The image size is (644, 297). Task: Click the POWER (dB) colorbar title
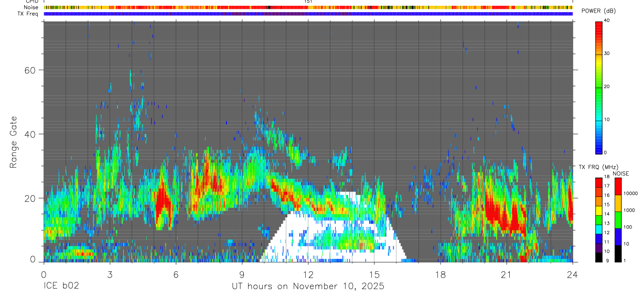coord(599,11)
